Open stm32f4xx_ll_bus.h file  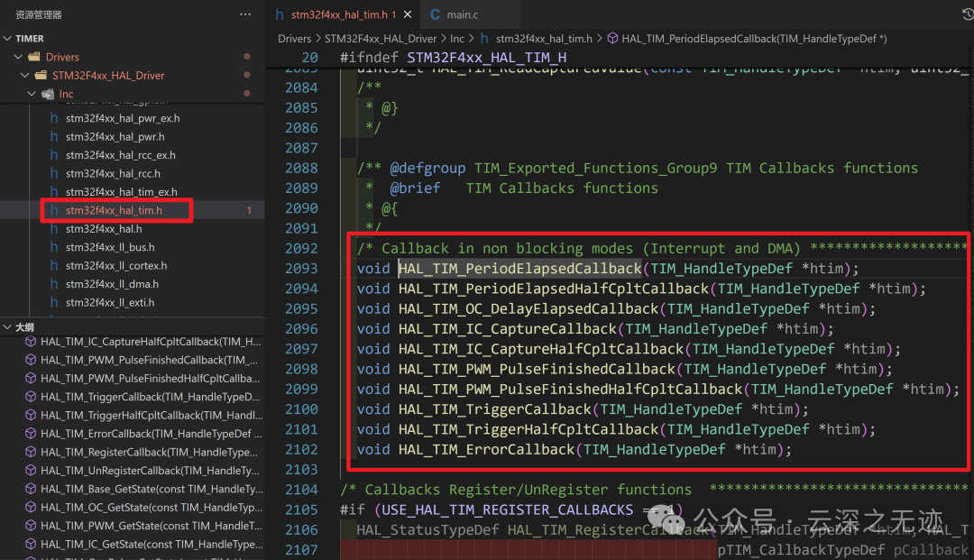click(110, 247)
